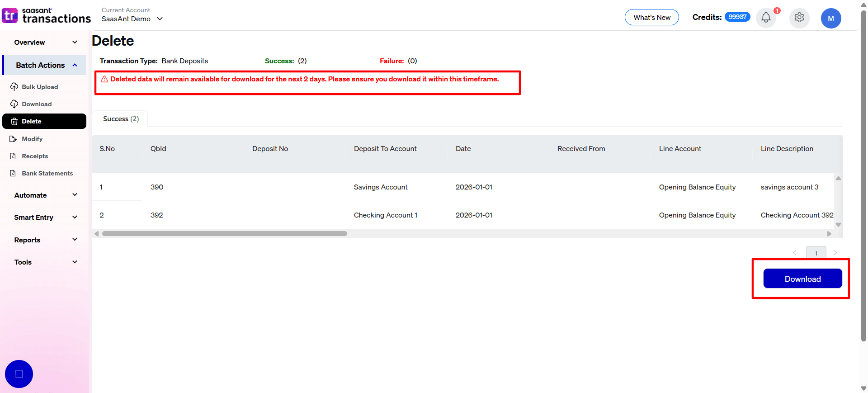The image size is (868, 393).
Task: Open Receipts page in sidebar
Action: [35, 156]
